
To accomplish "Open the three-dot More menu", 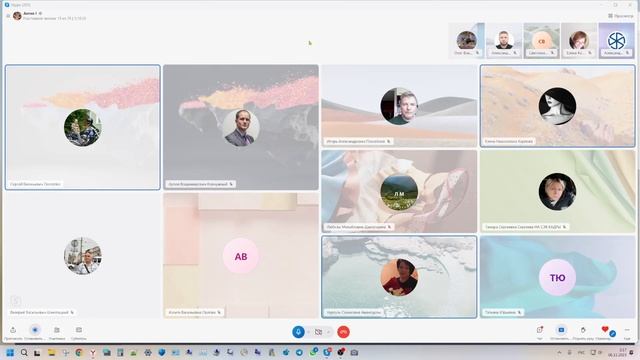I will coord(627,330).
